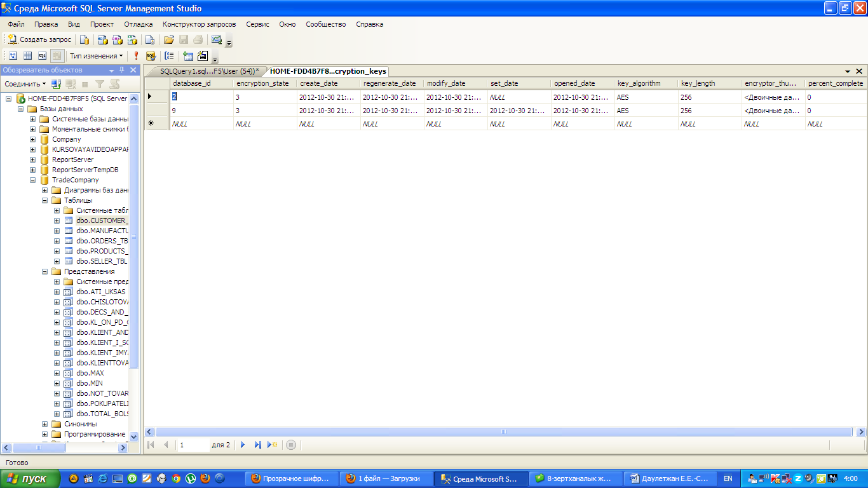Image resolution: width=868 pixels, height=488 pixels.
Task: Open the Тип изменения dropdown
Action: coord(97,56)
